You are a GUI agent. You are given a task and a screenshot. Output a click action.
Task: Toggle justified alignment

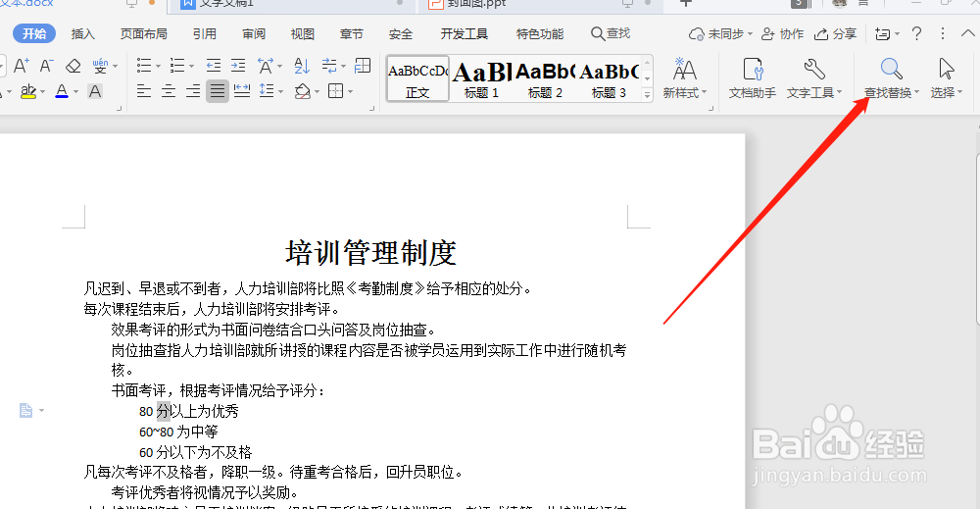[x=218, y=91]
